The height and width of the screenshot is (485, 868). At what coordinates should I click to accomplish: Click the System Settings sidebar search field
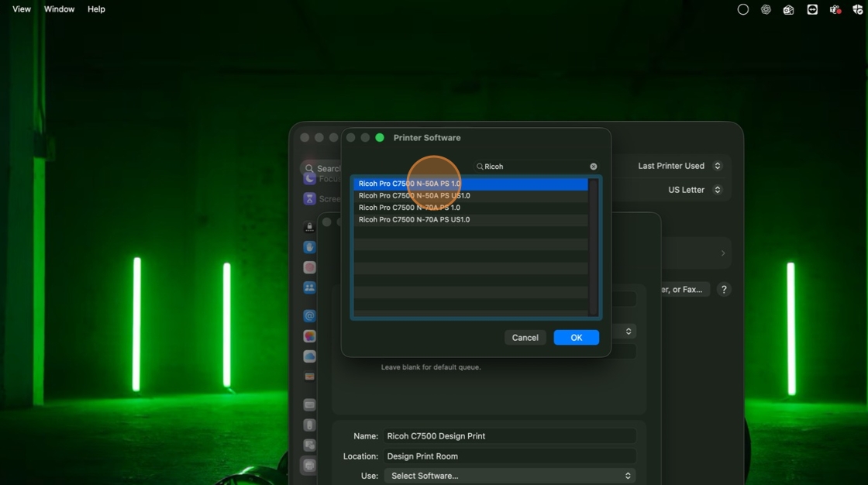tap(321, 168)
